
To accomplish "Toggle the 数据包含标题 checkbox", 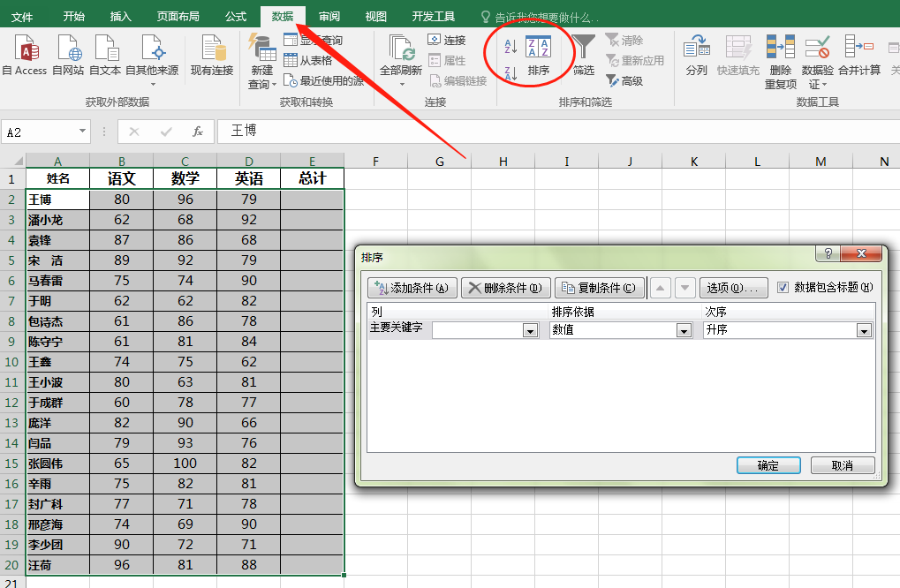I will [x=783, y=287].
